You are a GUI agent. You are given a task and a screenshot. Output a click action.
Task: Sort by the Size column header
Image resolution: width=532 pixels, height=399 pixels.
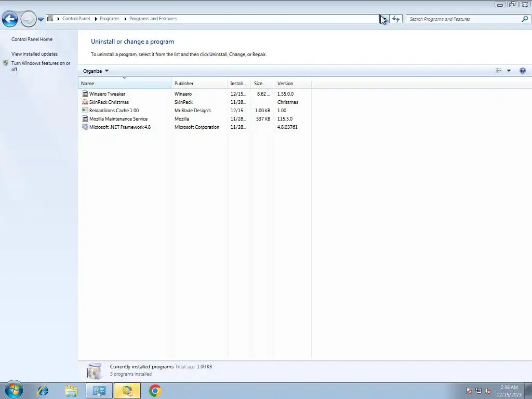pyautogui.click(x=262, y=83)
